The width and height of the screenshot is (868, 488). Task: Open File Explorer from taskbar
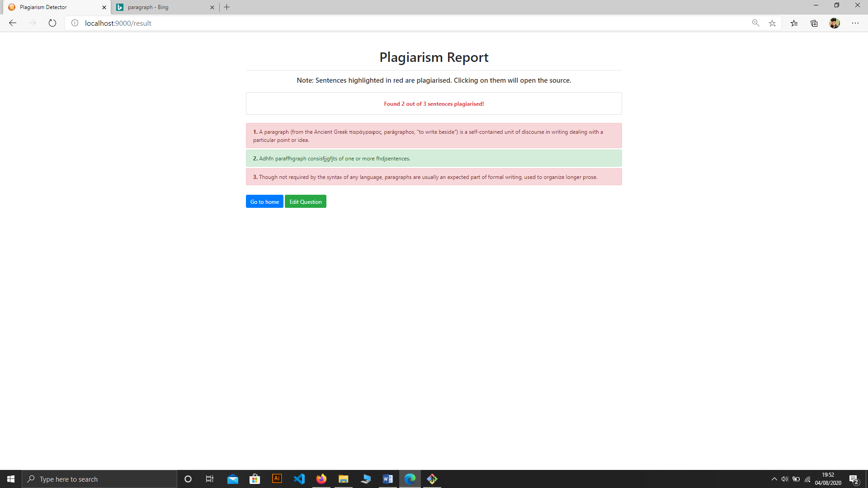344,479
